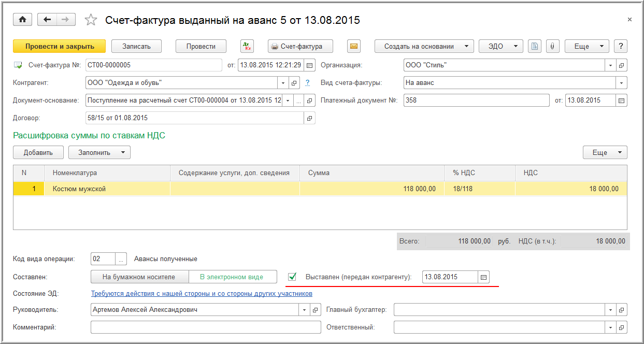Open help with the question mark button
This screenshot has width=644, height=344.
tap(621, 46)
